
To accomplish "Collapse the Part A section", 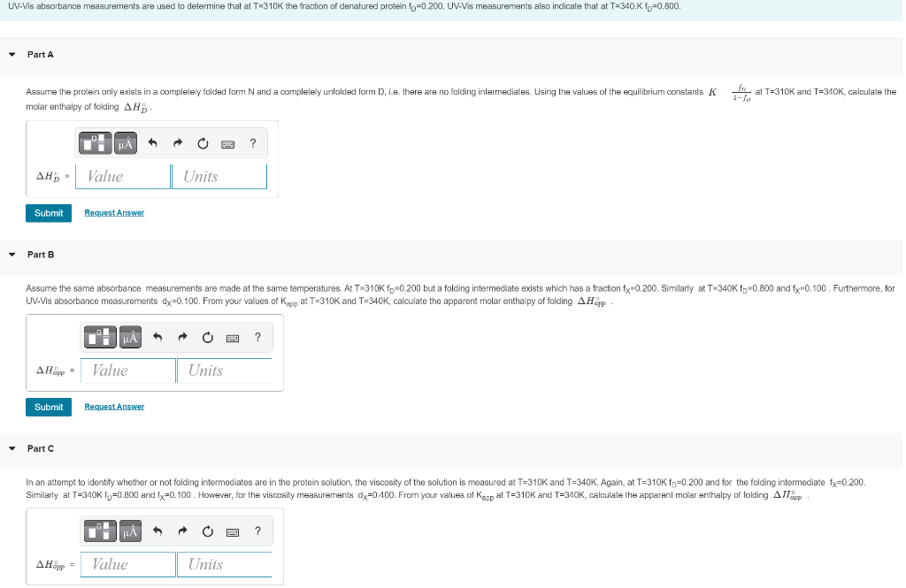I will pyautogui.click(x=12, y=54).
